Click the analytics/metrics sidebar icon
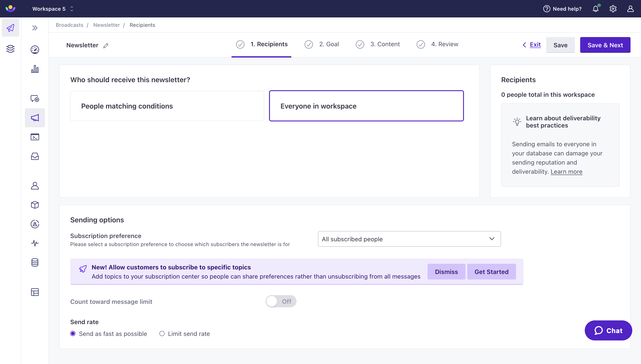641x364 pixels. point(34,69)
